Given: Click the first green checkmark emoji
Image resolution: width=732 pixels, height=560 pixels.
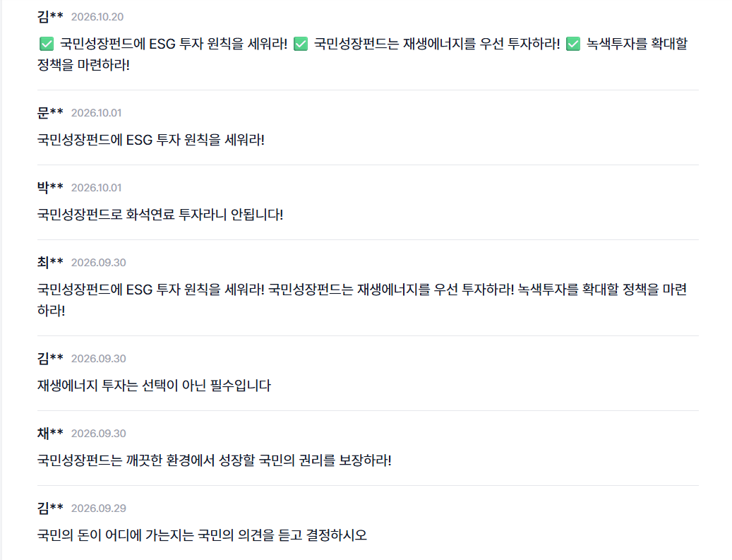Looking at the screenshot, I should coord(47,44).
